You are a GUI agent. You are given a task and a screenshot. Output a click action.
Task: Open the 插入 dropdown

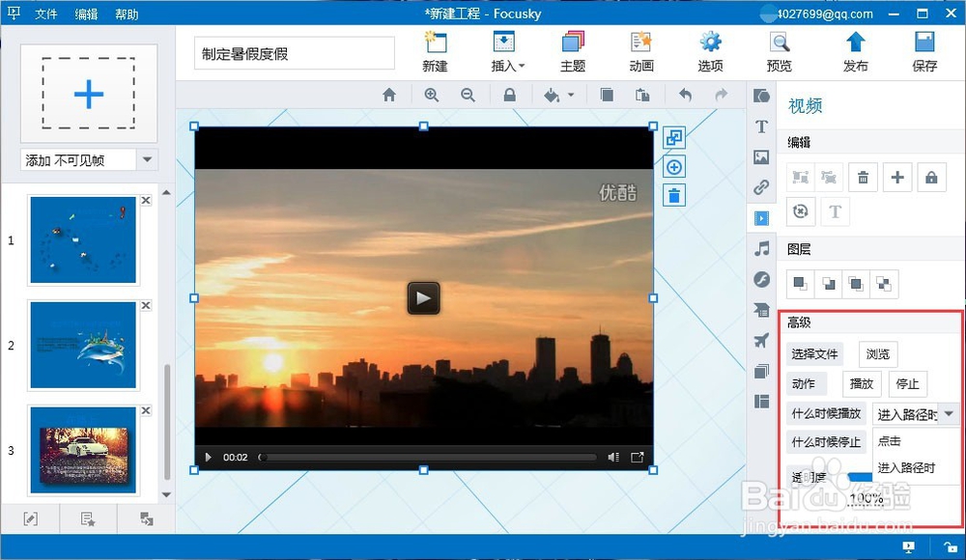point(507,52)
